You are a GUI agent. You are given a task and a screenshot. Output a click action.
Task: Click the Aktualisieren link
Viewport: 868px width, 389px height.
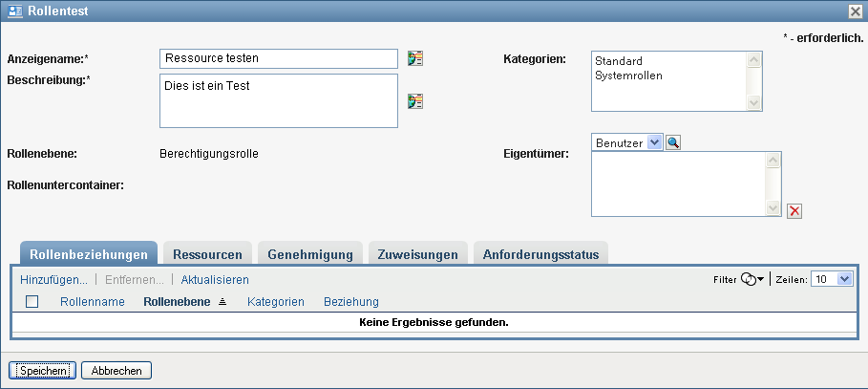pos(215,280)
